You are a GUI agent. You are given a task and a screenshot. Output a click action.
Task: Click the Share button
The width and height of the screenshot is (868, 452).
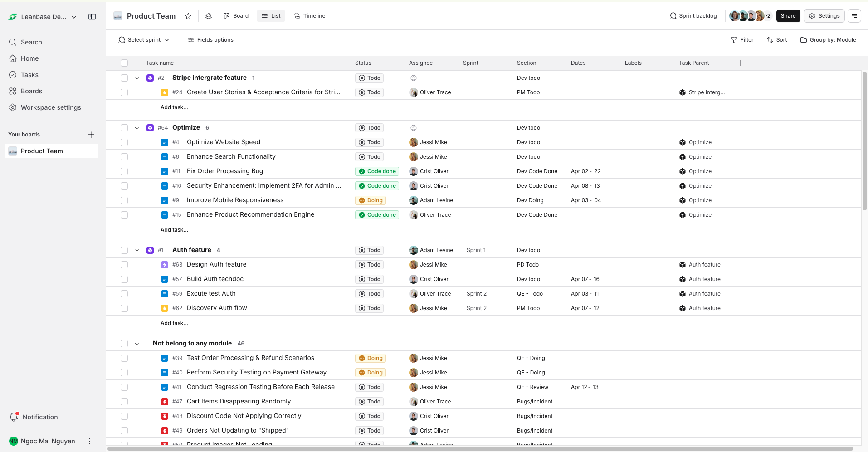pyautogui.click(x=788, y=16)
